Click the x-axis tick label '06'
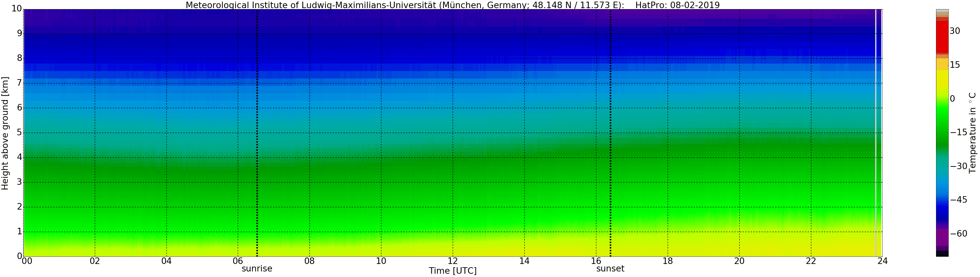 238,261
